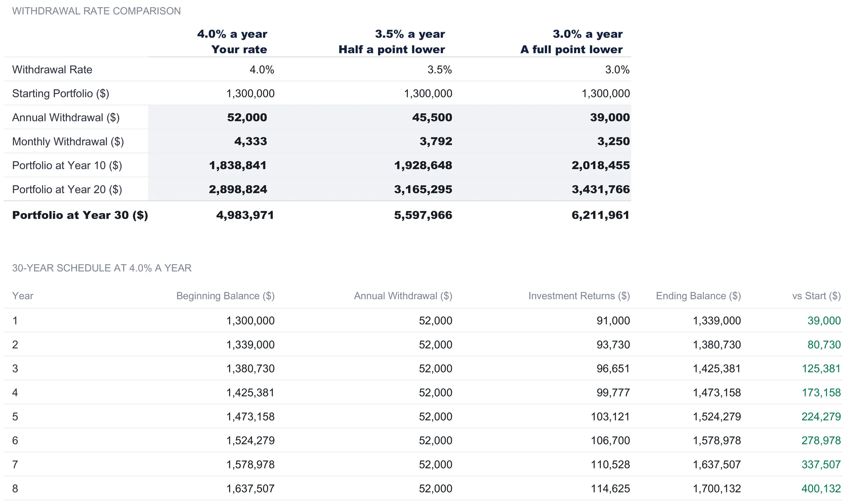This screenshot has height=504, width=846.
Task: Select the annual withdrawal value 39,000
Action: coord(610,118)
